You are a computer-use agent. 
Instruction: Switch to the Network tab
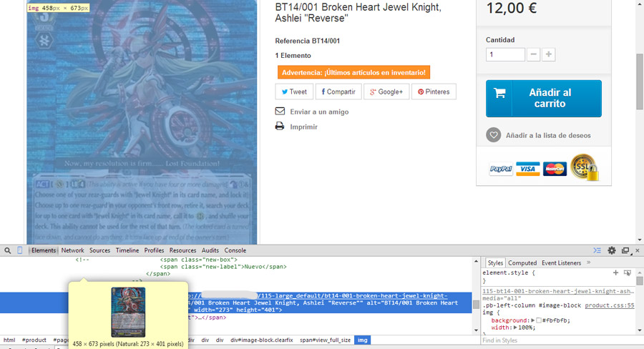[x=73, y=250]
